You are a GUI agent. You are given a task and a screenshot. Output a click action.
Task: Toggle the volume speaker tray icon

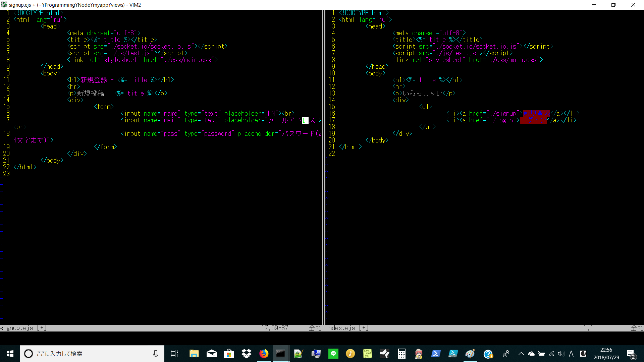560,354
